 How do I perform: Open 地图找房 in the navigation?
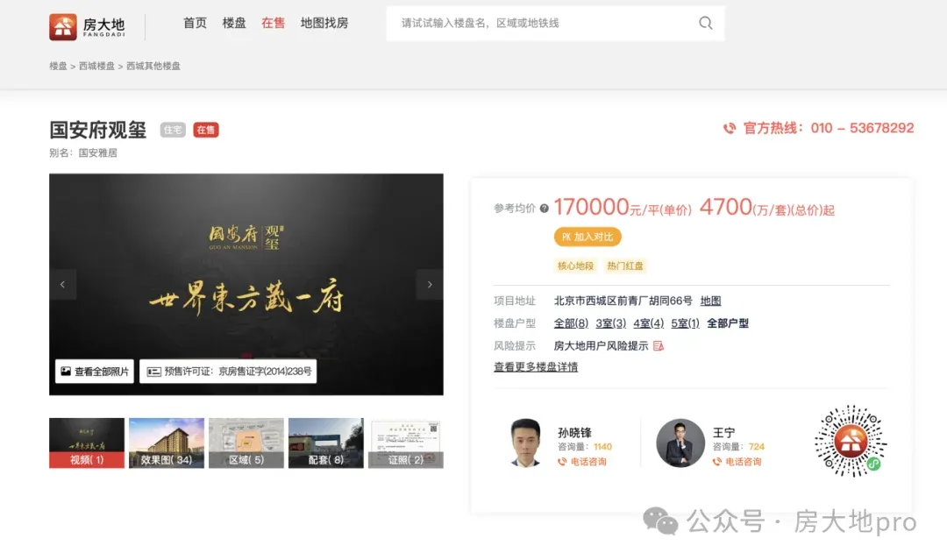tap(324, 23)
